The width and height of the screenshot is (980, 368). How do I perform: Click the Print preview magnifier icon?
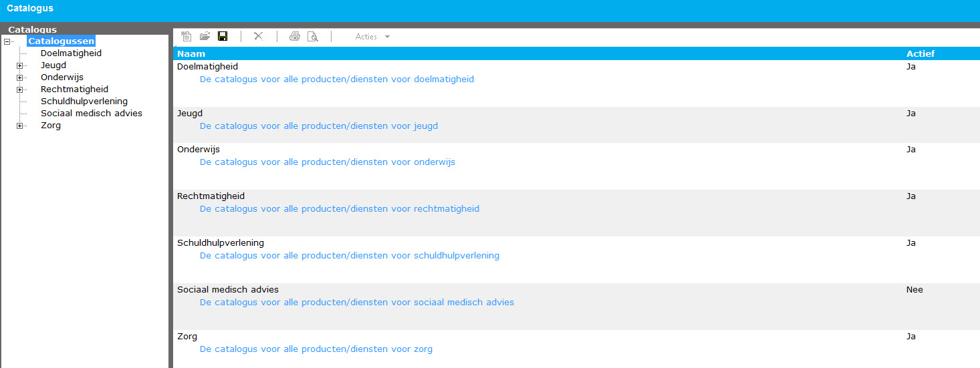pyautogui.click(x=312, y=37)
